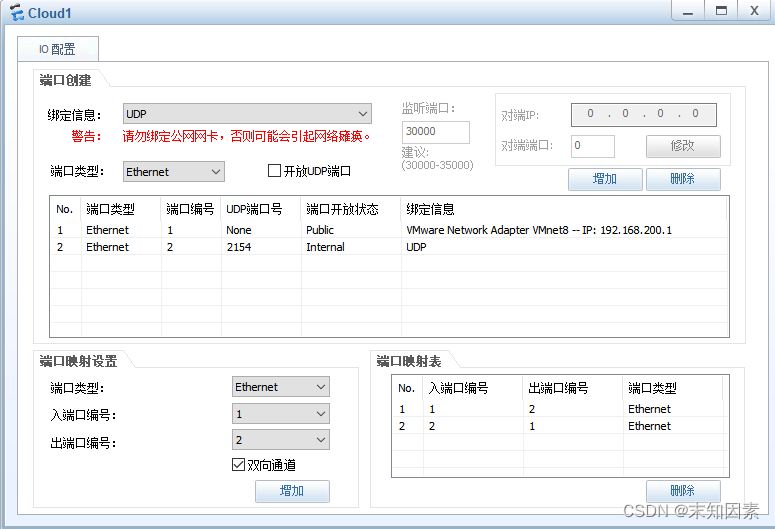
Task: Select the VMware Network Adapter VMnet8 row
Action: pos(389,230)
